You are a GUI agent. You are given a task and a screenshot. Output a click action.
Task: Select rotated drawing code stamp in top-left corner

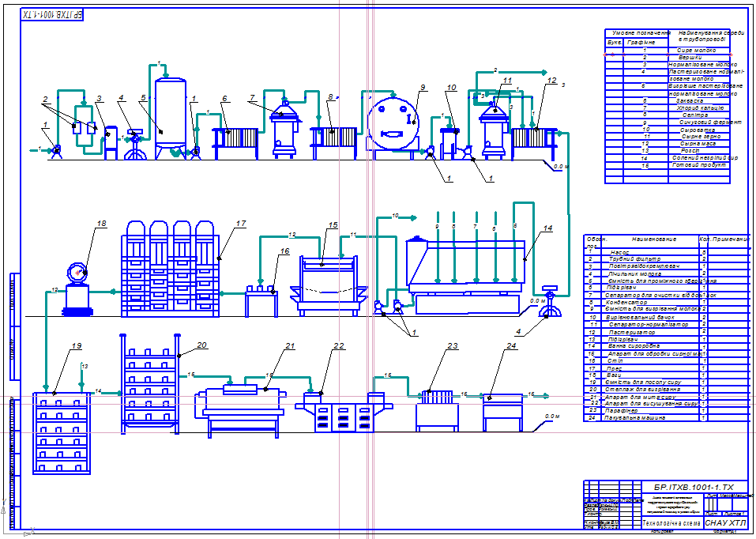point(52,15)
